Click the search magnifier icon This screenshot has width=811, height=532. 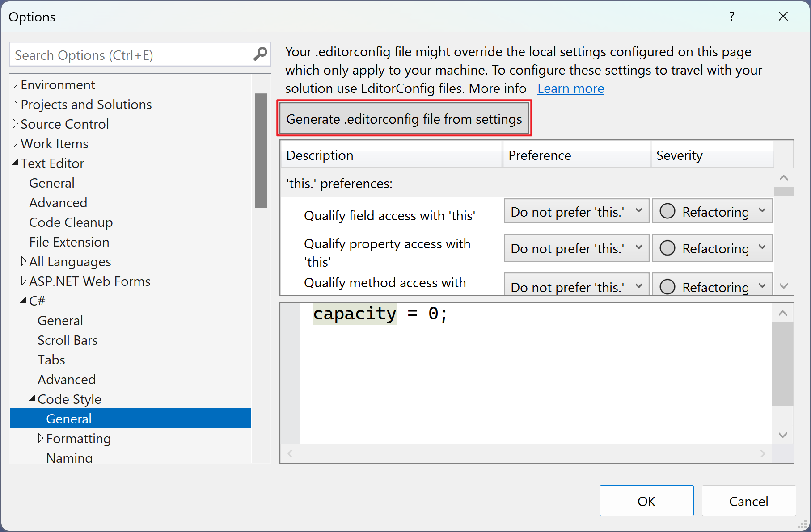click(x=259, y=54)
